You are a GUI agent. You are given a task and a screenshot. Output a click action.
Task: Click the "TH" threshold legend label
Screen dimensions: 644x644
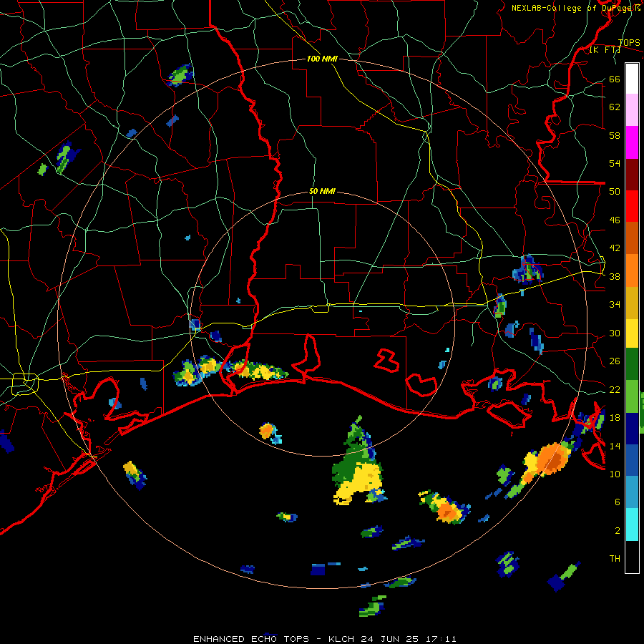point(615,559)
